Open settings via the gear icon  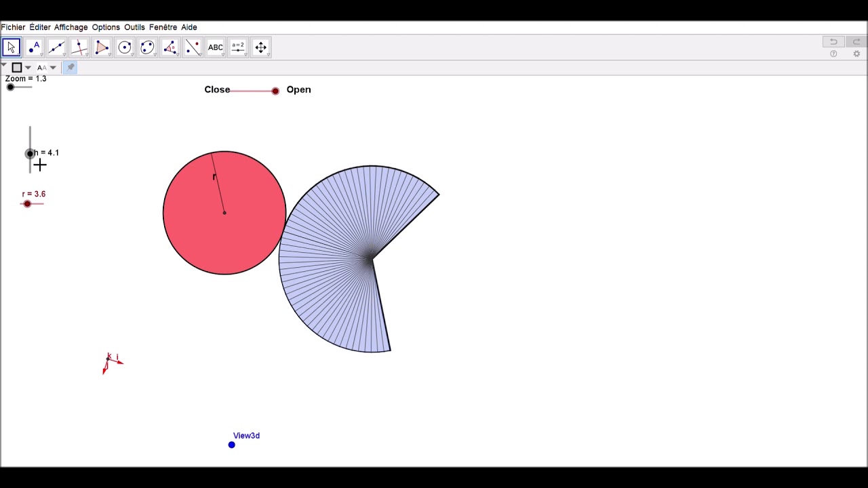856,54
